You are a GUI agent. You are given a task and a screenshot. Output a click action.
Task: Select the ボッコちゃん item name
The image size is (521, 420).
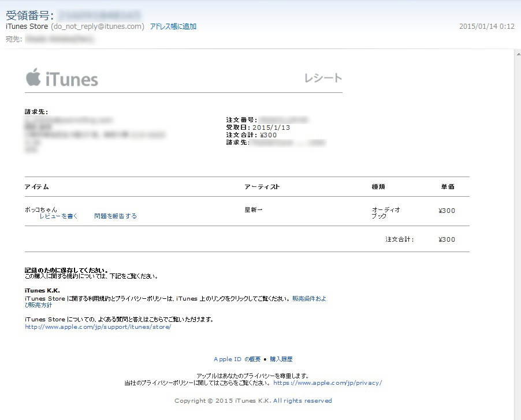(x=41, y=209)
